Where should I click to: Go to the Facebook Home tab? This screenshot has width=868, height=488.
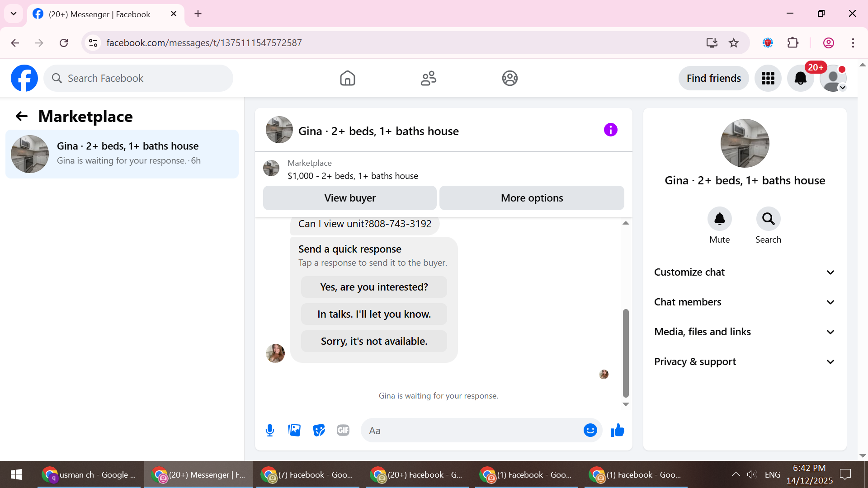click(347, 78)
